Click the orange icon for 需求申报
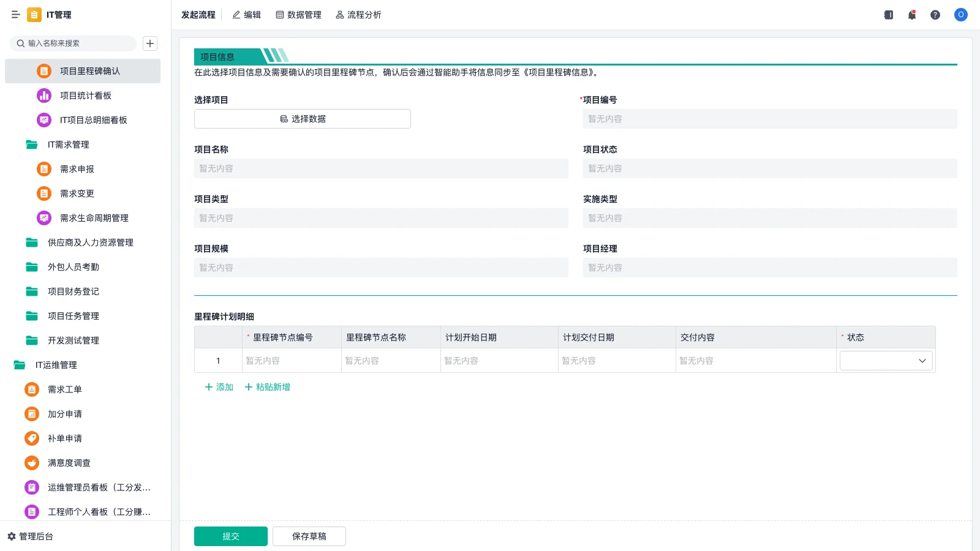The image size is (980, 551). [x=44, y=169]
